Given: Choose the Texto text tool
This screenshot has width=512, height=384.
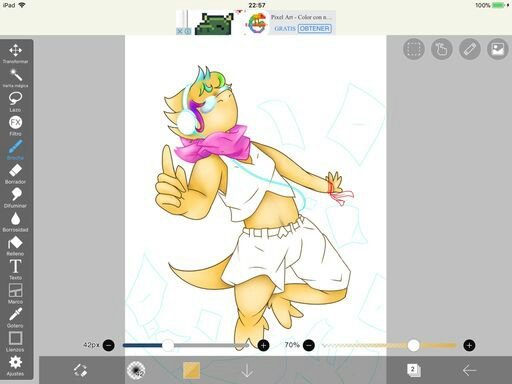Looking at the screenshot, I should pyautogui.click(x=15, y=269).
